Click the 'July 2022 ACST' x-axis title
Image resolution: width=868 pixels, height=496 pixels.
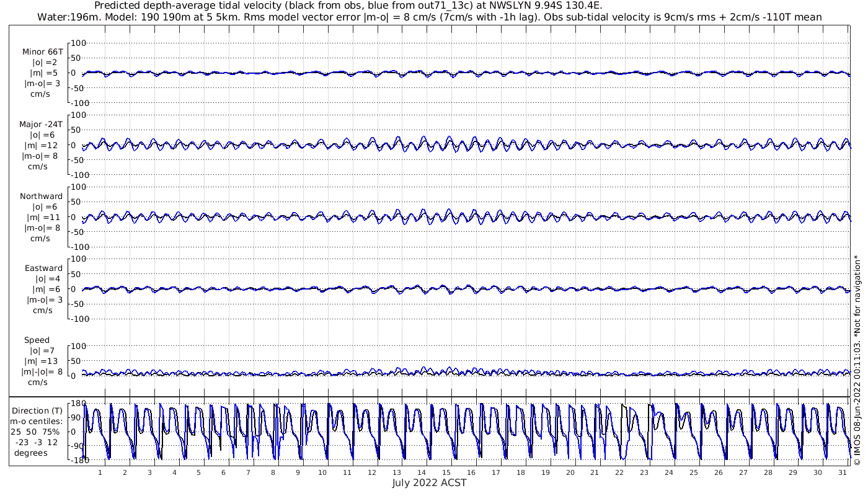coord(429,482)
